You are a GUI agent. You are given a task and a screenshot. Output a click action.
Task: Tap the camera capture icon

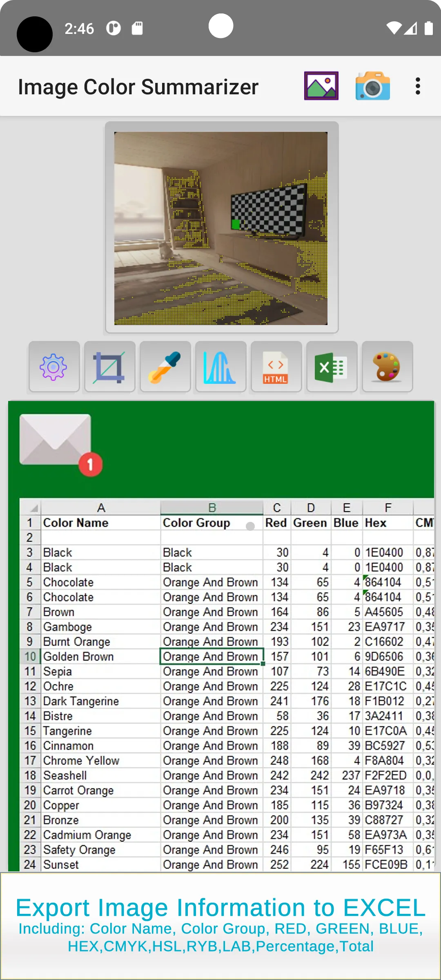pos(372,86)
